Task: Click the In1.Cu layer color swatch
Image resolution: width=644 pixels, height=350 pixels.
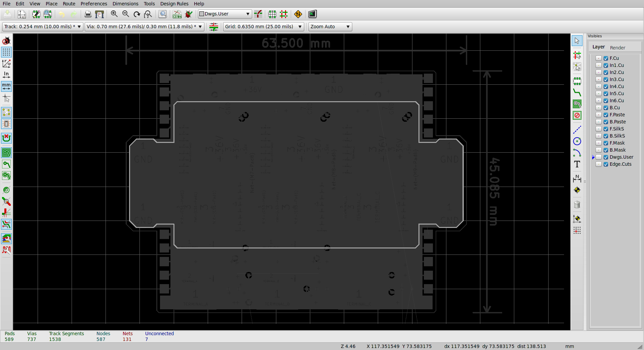Action: (599, 65)
